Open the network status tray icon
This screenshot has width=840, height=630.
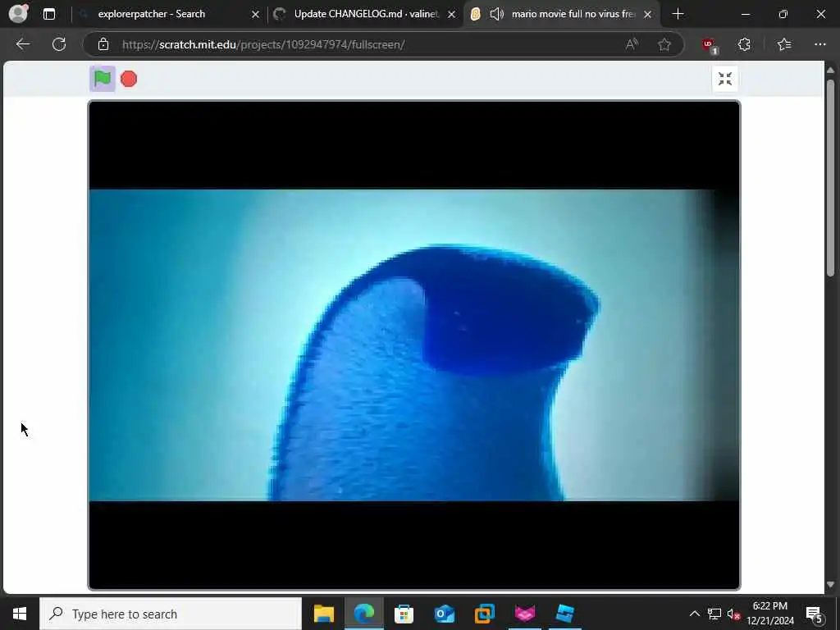pyautogui.click(x=714, y=614)
